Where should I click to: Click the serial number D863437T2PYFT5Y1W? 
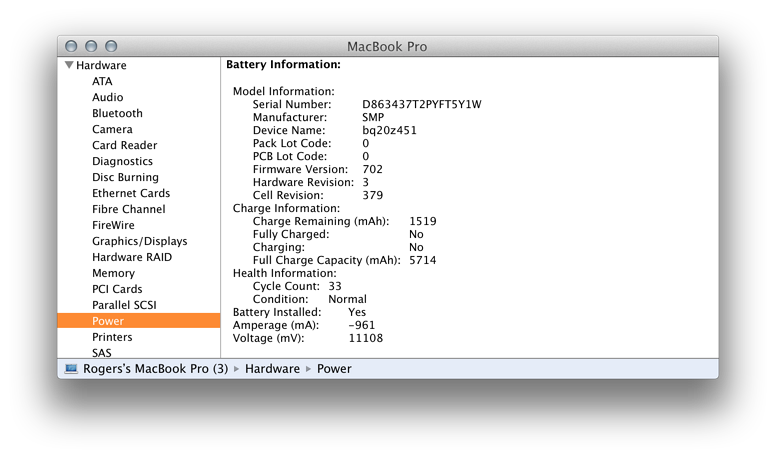422,104
